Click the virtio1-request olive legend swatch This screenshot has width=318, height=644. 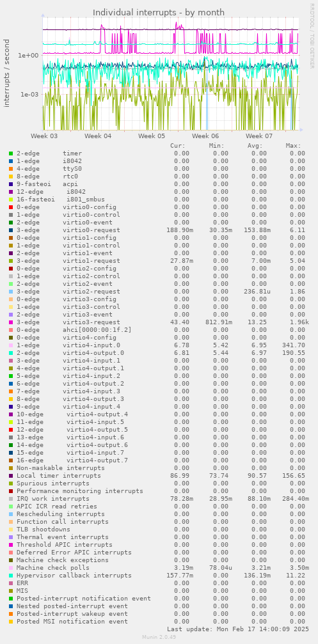[11, 261]
